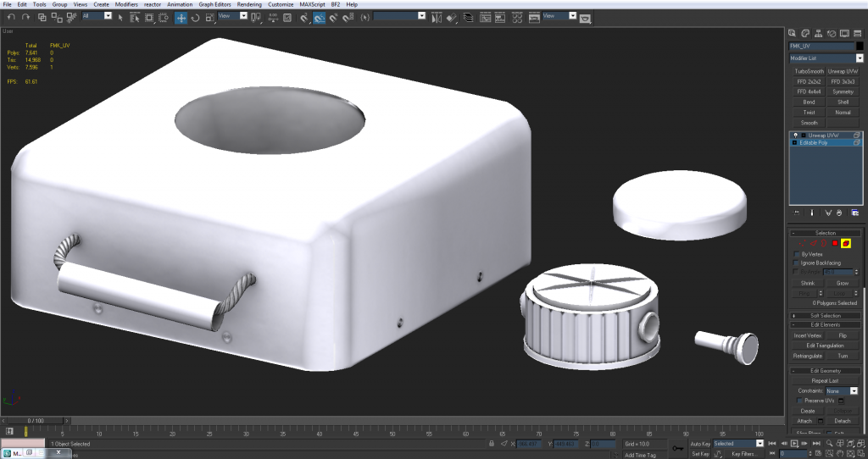
Task: Click the Grow selection button
Action: pos(842,283)
